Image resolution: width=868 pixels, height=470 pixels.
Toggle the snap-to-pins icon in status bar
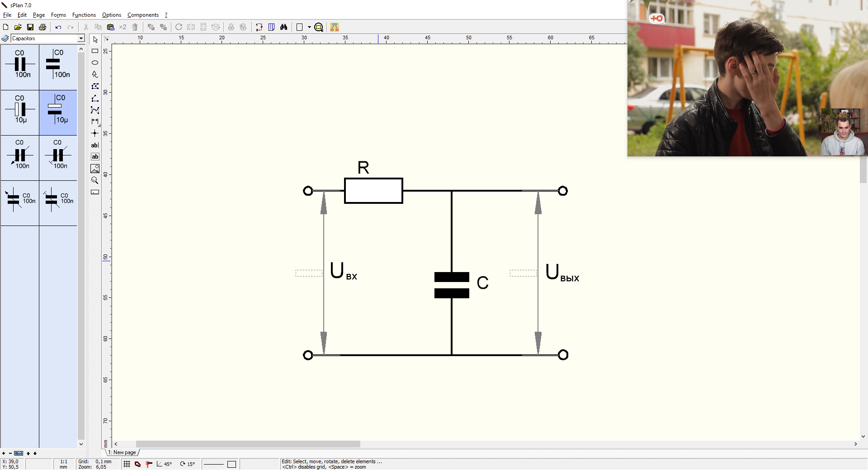(149, 464)
